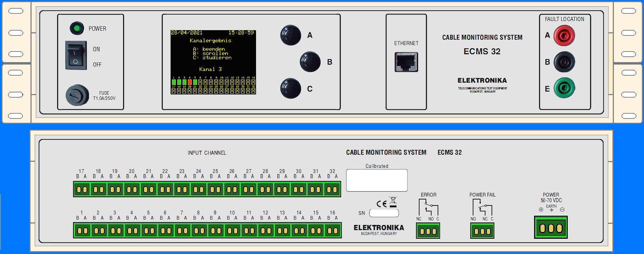This screenshot has height=254, width=644.
Task: Click rear input channel 5 terminal block
Action: pyautogui.click(x=149, y=231)
